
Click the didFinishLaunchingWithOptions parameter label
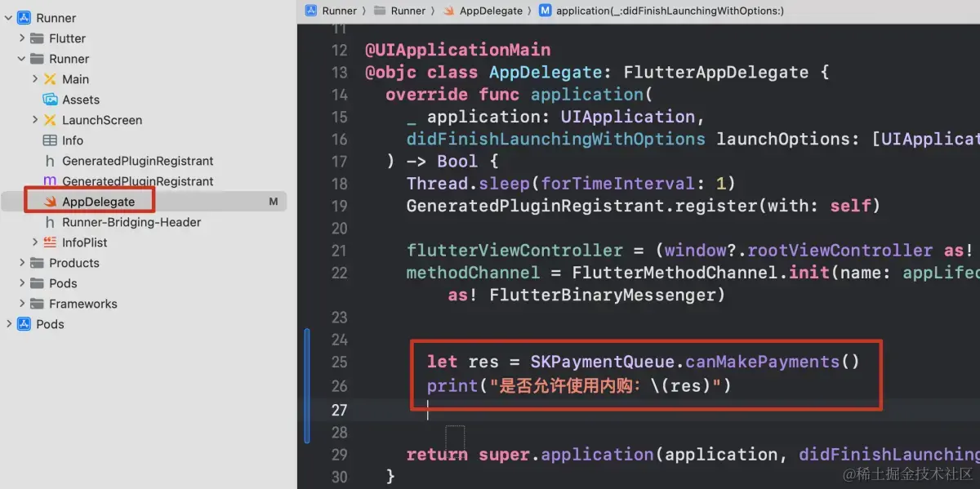tap(556, 139)
